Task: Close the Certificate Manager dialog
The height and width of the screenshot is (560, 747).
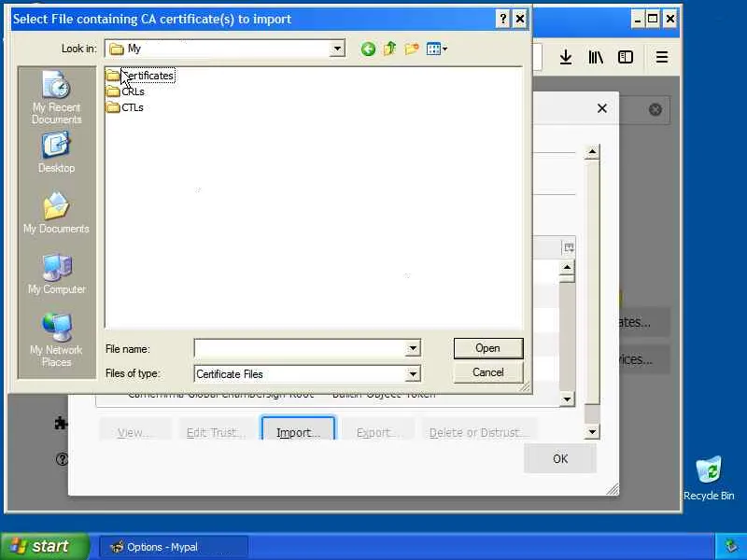Action: click(x=602, y=108)
